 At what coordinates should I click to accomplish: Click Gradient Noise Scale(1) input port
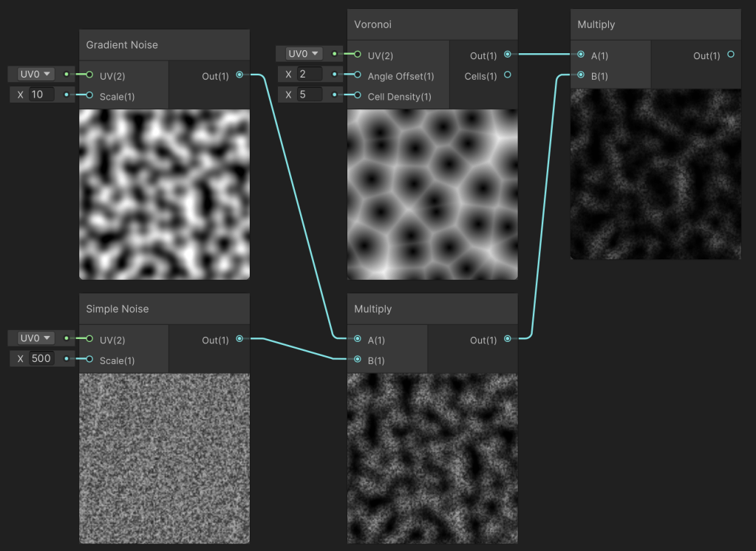tap(89, 95)
